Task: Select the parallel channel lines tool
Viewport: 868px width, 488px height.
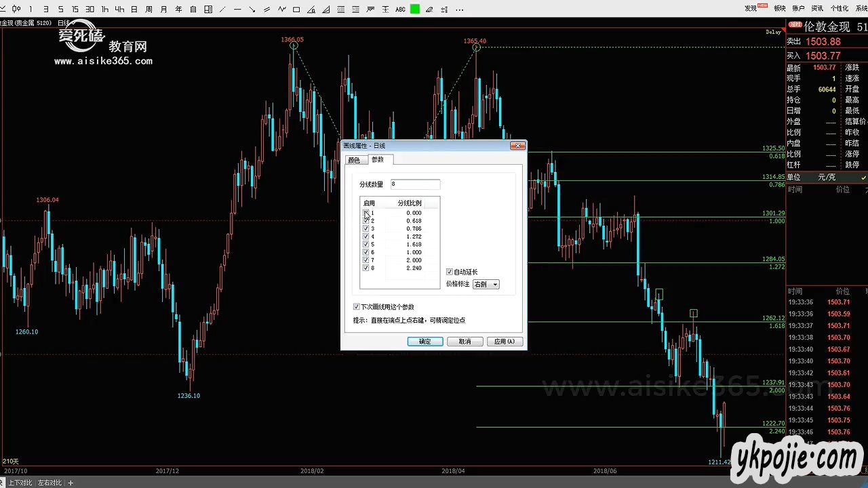Action: coord(267,9)
